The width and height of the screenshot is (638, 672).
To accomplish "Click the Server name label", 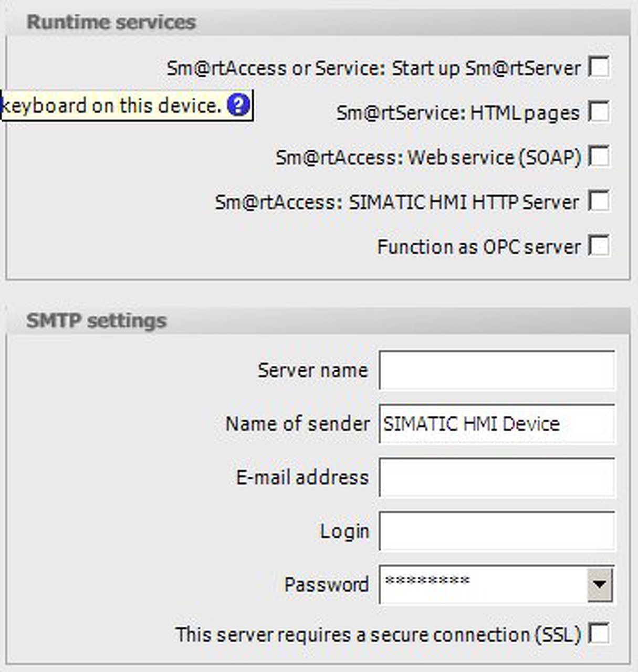I will pyautogui.click(x=312, y=370).
